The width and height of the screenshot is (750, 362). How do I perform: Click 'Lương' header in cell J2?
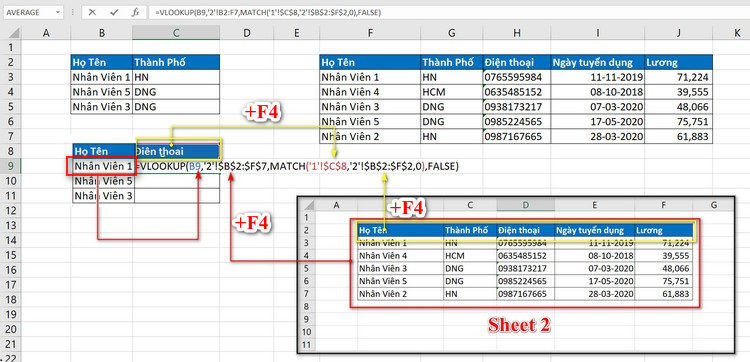pos(678,62)
